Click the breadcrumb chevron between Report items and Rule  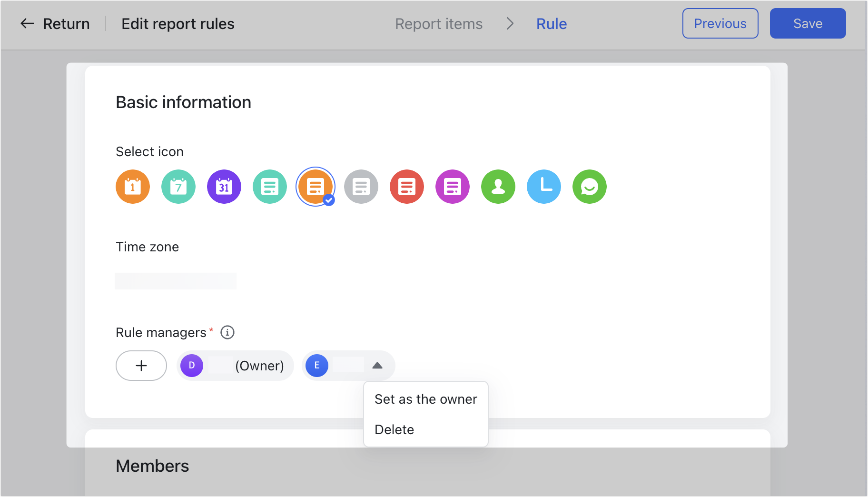click(x=510, y=23)
